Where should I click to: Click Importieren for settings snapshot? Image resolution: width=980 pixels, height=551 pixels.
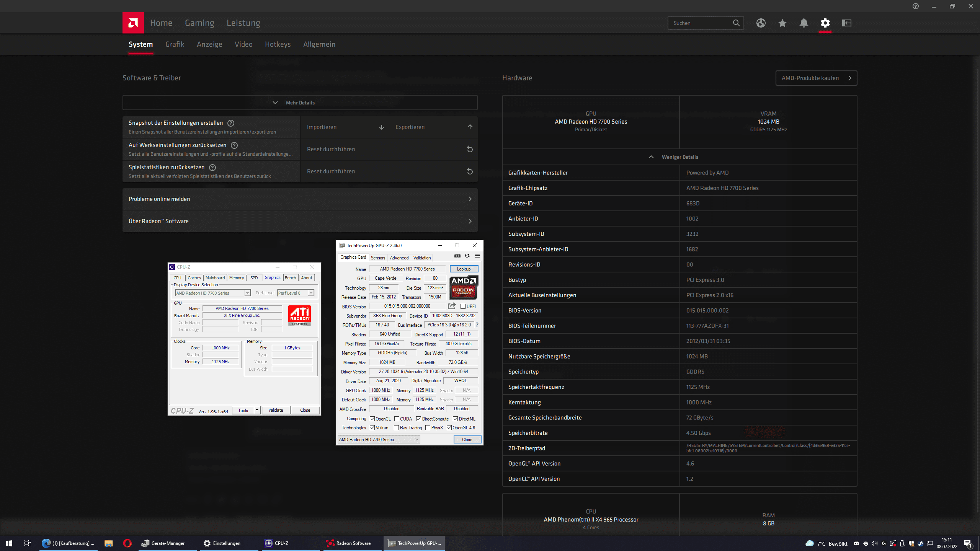coord(345,127)
